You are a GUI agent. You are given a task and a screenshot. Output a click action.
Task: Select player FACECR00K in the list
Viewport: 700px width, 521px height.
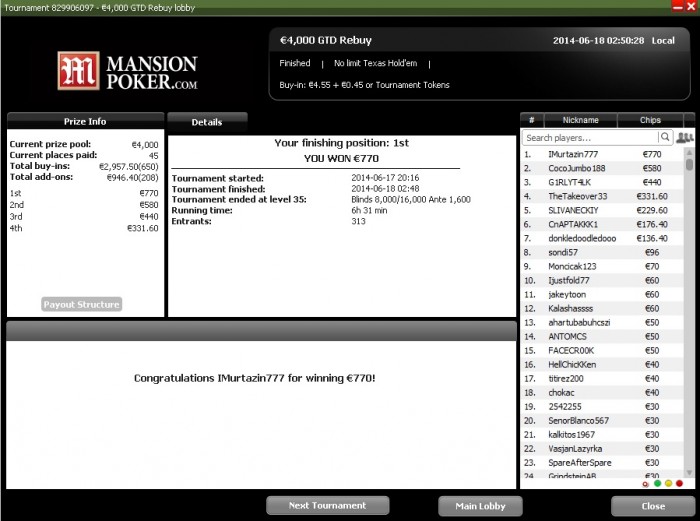[603, 350]
